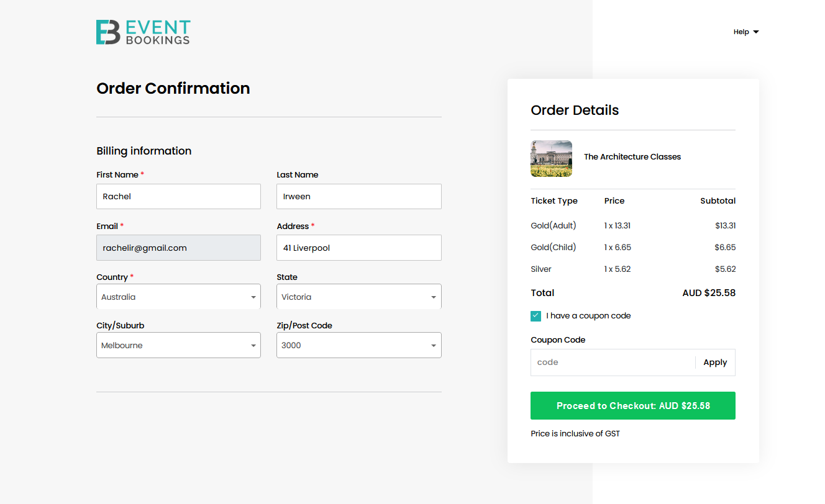Click the Gold(Adult) ticket type row label
Image resolution: width=825 pixels, height=504 pixels.
click(554, 225)
